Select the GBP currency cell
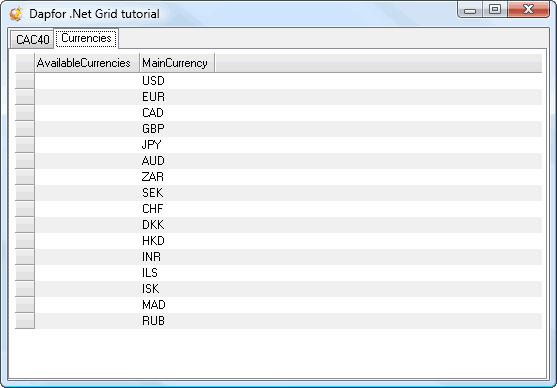Screen dimensions: 557x388 click(177, 129)
